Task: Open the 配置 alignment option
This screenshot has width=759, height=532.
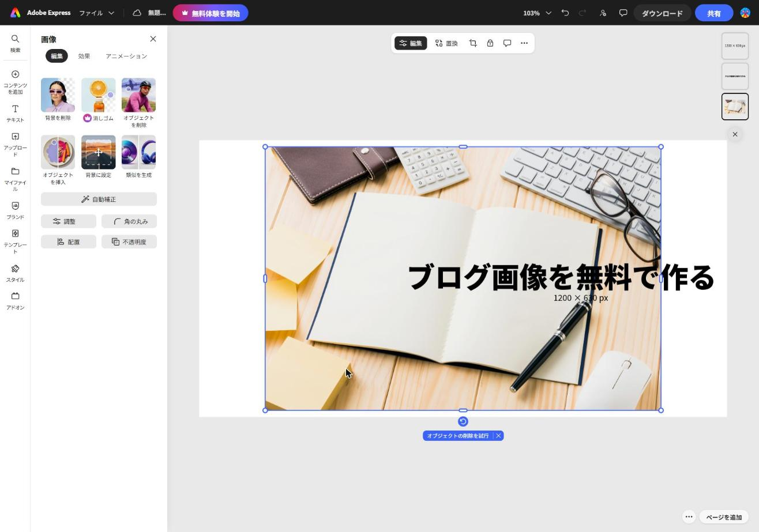Action: coord(69,242)
